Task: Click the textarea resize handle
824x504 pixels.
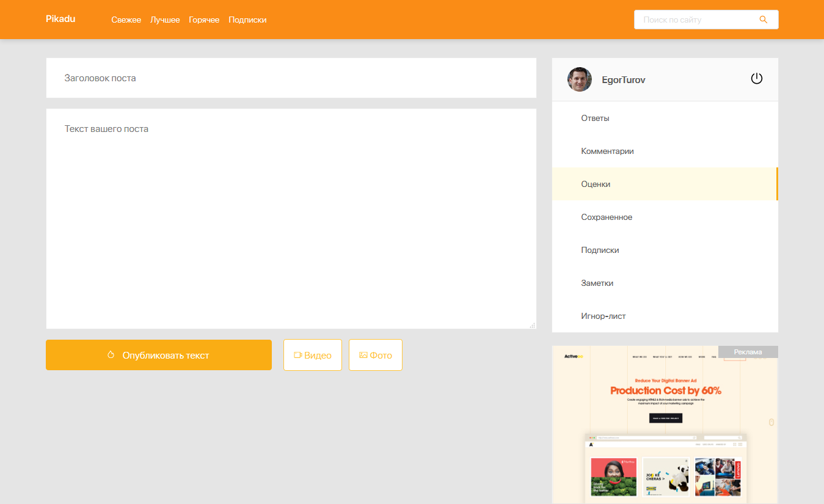Action: (x=532, y=325)
